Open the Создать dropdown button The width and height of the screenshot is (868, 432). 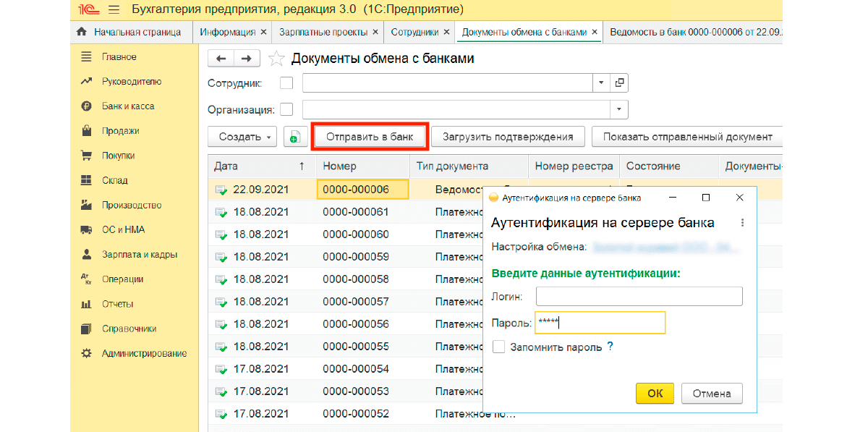tap(242, 137)
